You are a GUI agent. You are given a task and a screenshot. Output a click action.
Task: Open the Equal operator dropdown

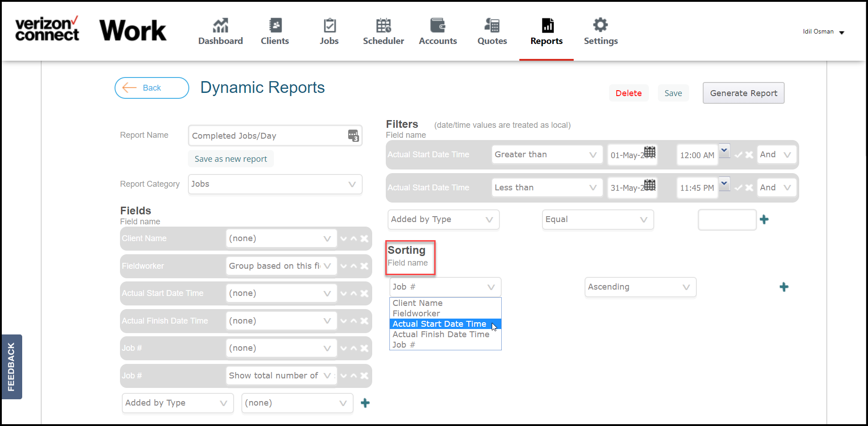[x=598, y=219]
